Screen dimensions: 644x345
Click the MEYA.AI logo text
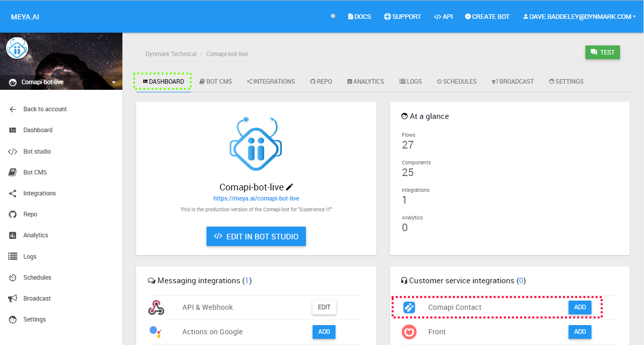coord(25,17)
